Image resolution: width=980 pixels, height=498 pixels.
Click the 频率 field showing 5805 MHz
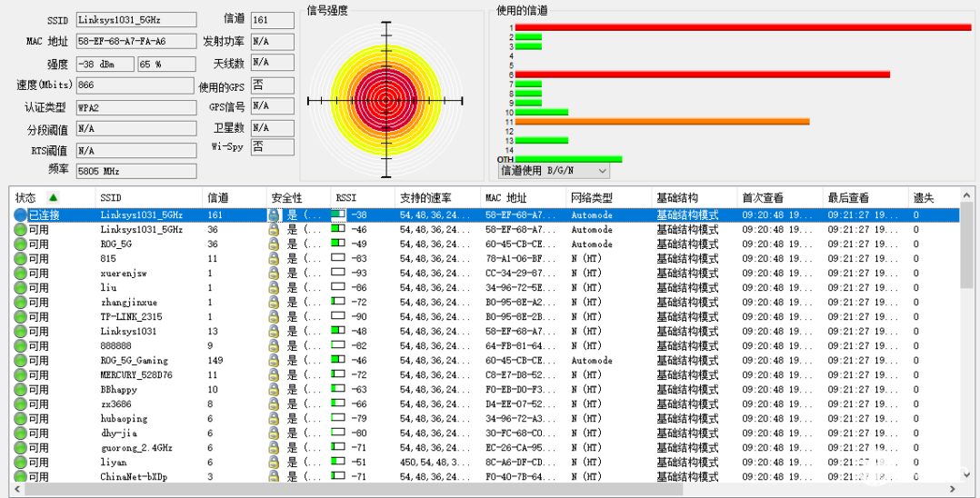point(136,171)
